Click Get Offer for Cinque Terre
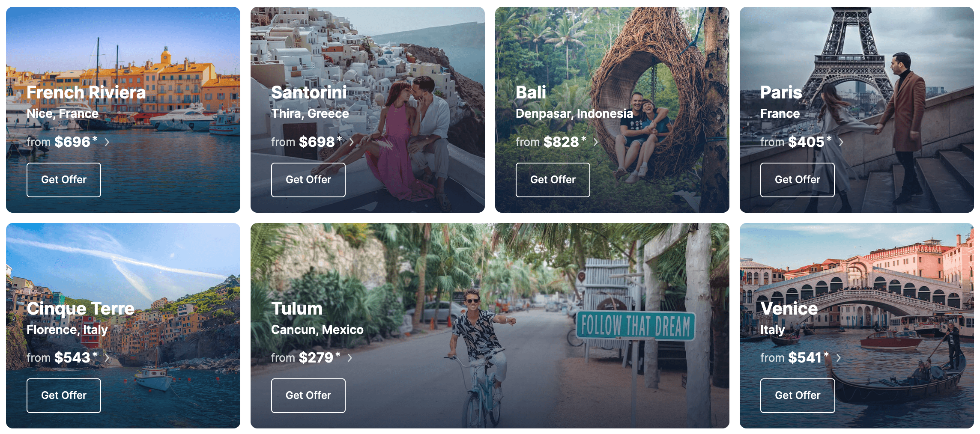The image size is (980, 434). [64, 395]
